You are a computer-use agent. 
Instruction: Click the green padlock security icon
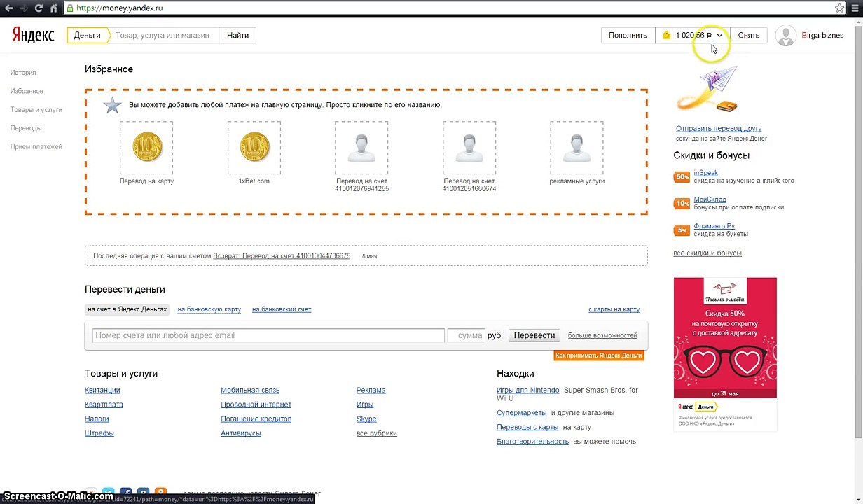70,8
